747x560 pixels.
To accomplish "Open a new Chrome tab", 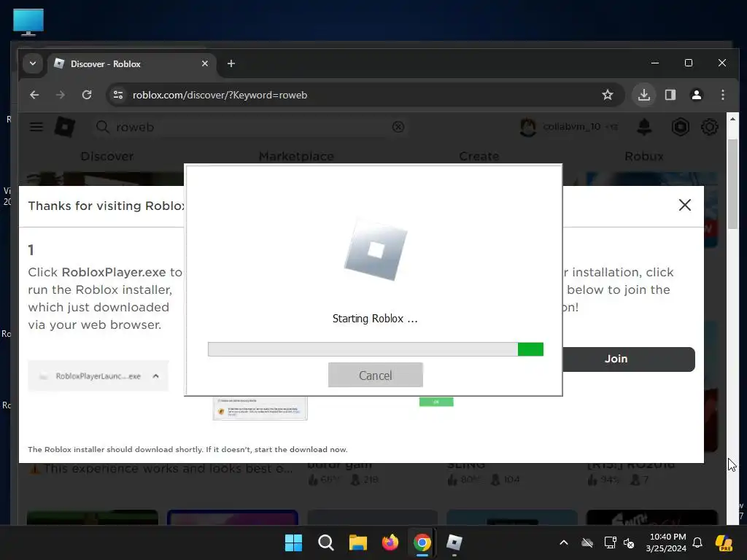I will pyautogui.click(x=231, y=63).
